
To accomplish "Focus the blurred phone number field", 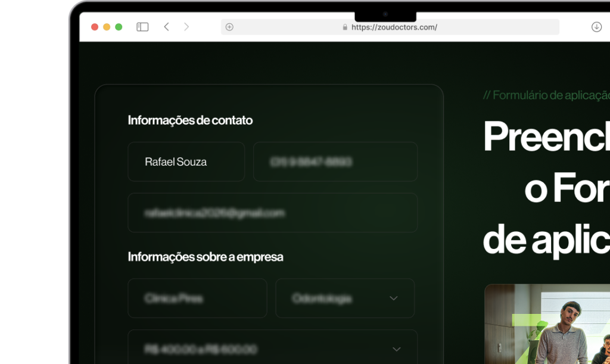I will 335,162.
